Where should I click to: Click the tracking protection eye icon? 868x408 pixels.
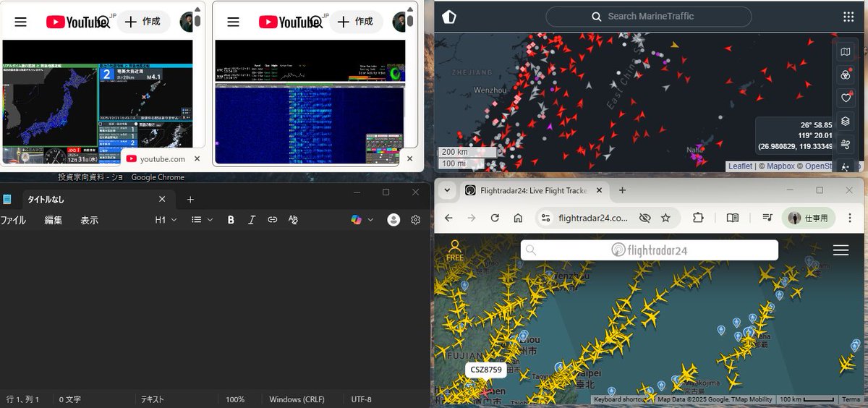[x=645, y=218]
